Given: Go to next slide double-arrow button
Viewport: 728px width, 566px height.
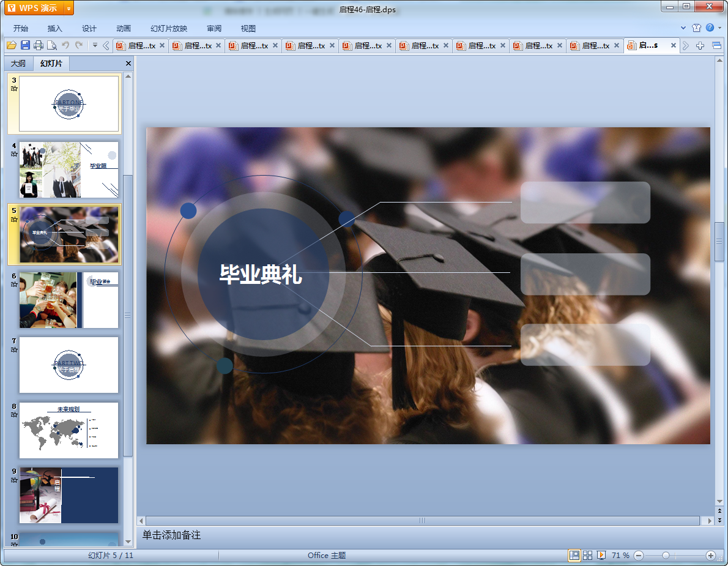Looking at the screenshot, I should [x=719, y=520].
